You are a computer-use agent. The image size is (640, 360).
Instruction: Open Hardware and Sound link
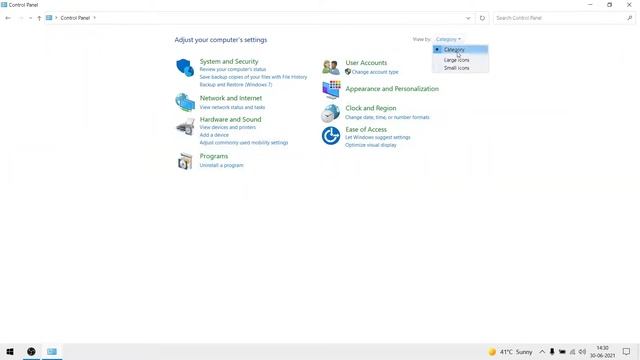coord(230,119)
